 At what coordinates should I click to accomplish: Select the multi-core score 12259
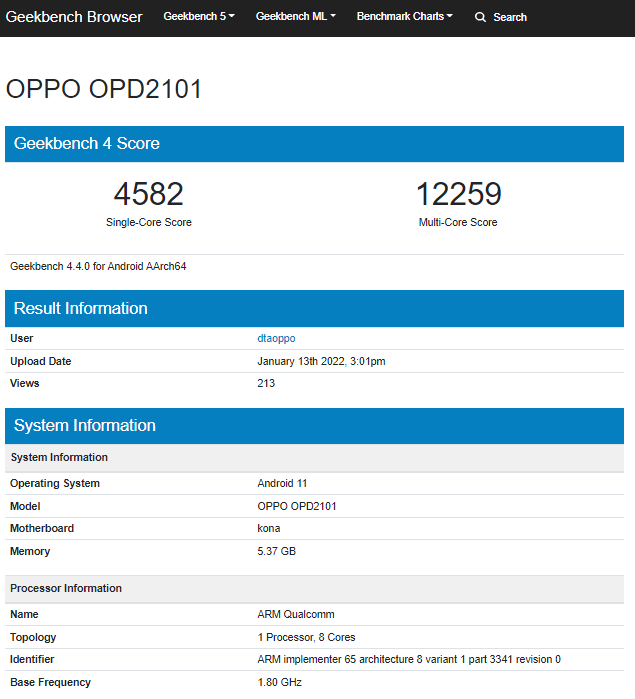pyautogui.click(x=458, y=194)
